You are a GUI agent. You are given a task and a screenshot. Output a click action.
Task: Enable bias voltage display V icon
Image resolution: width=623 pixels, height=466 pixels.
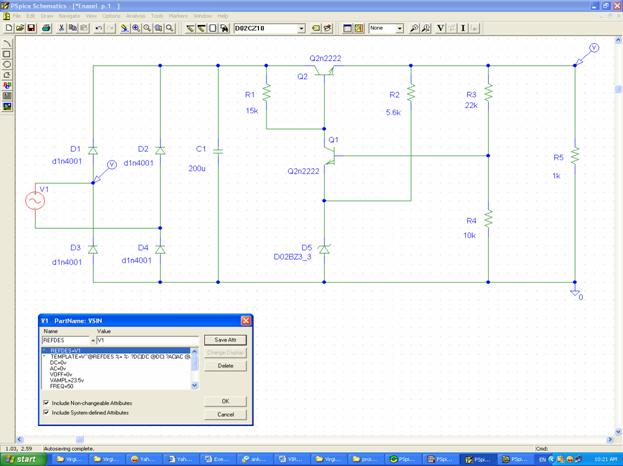pos(440,28)
